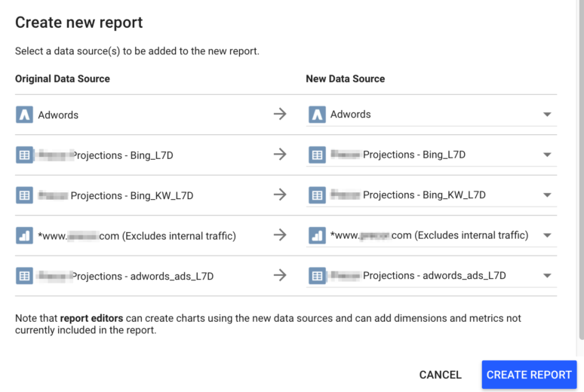584x392 pixels.
Task: Click the analytics icon for the new www source
Action: click(317, 235)
